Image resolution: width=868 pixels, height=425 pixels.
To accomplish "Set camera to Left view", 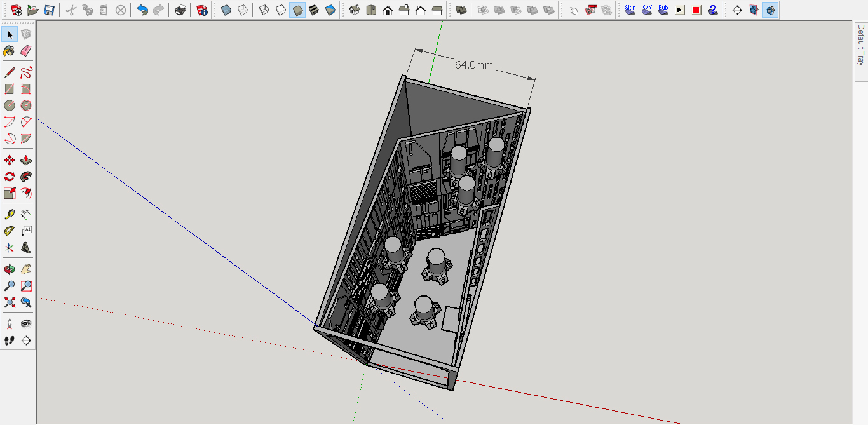I will tap(437, 10).
